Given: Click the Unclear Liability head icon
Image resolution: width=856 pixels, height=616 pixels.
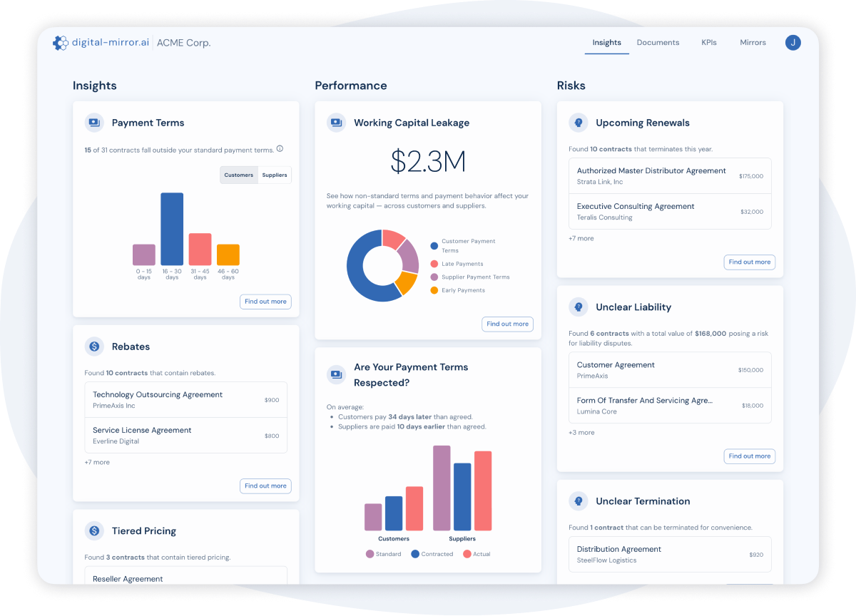Looking at the screenshot, I should (578, 307).
